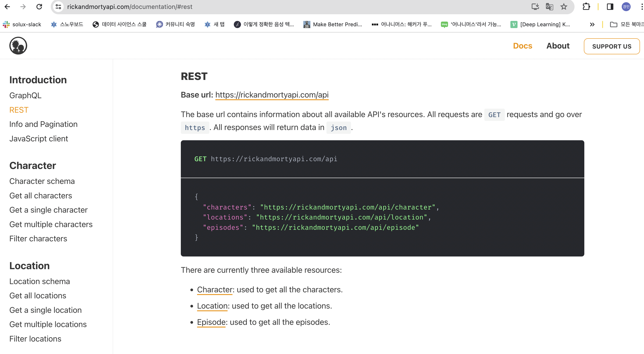Toggle the bookmark star for this page
The width and height of the screenshot is (644, 354).
[x=563, y=6]
